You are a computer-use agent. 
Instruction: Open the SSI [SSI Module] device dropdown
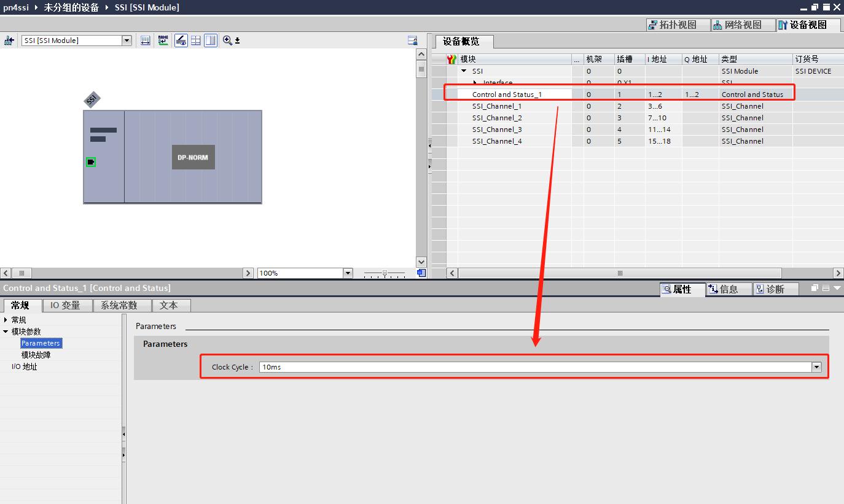[x=127, y=41]
